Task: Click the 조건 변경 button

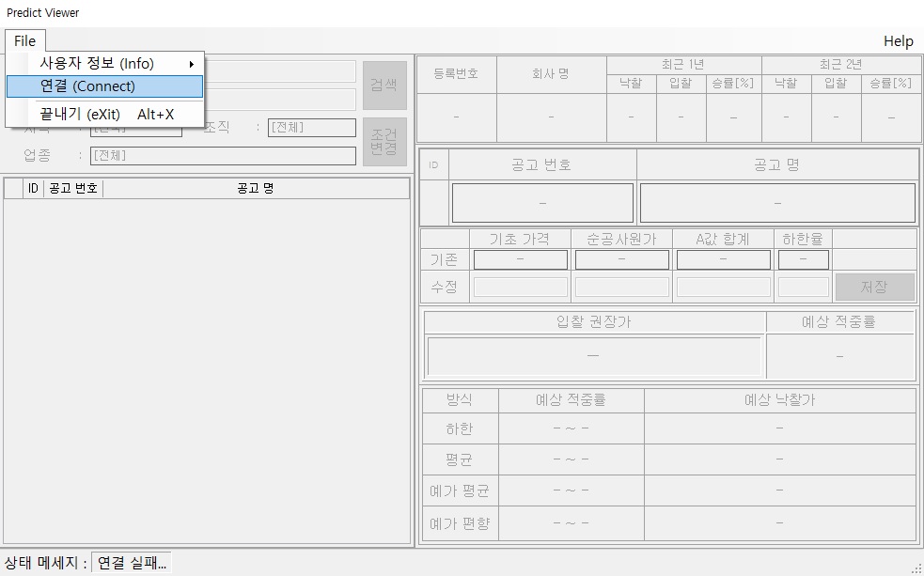Action: [x=384, y=142]
